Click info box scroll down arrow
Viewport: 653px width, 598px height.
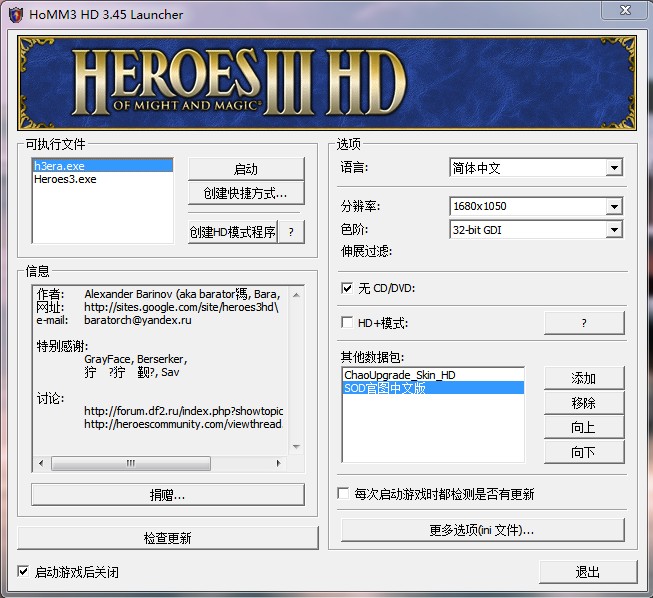(297, 447)
